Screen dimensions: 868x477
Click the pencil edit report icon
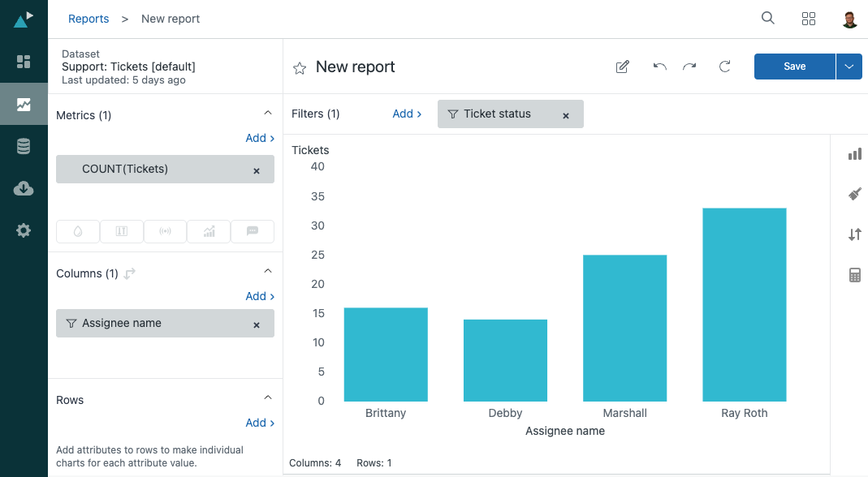(x=623, y=67)
